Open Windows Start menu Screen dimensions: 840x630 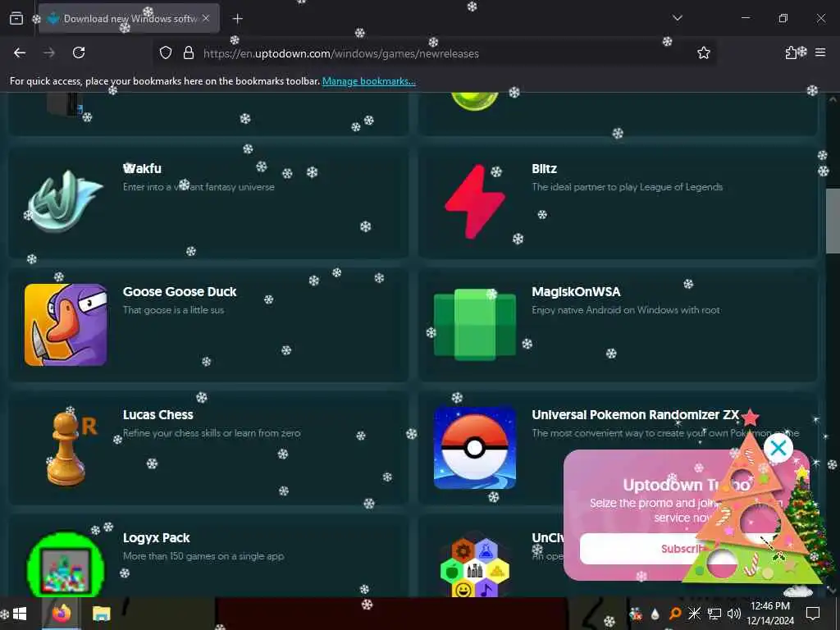(20, 614)
